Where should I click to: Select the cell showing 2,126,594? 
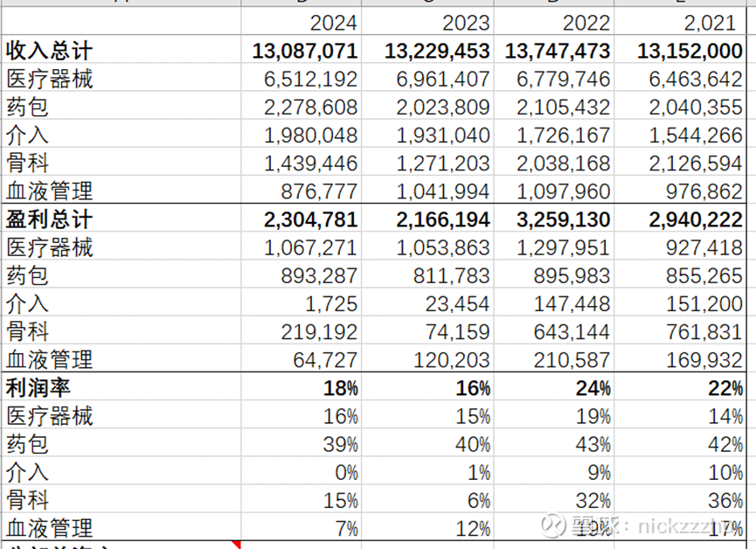click(x=680, y=163)
